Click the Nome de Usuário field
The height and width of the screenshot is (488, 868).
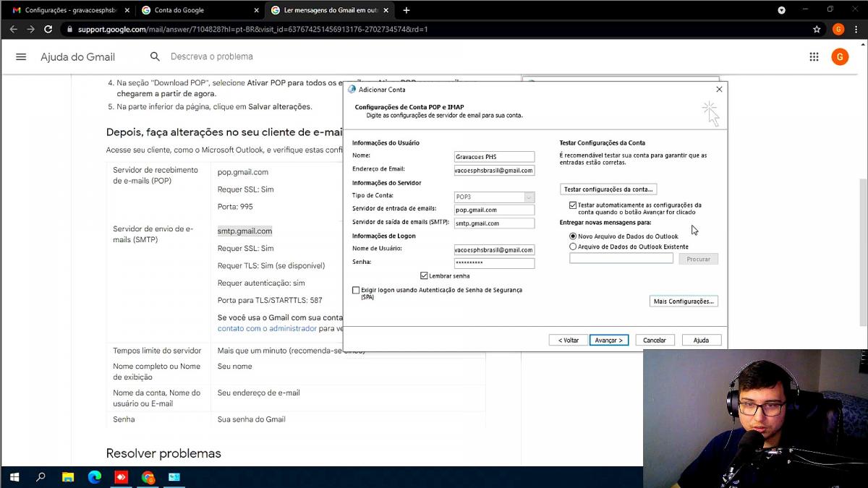coord(494,249)
